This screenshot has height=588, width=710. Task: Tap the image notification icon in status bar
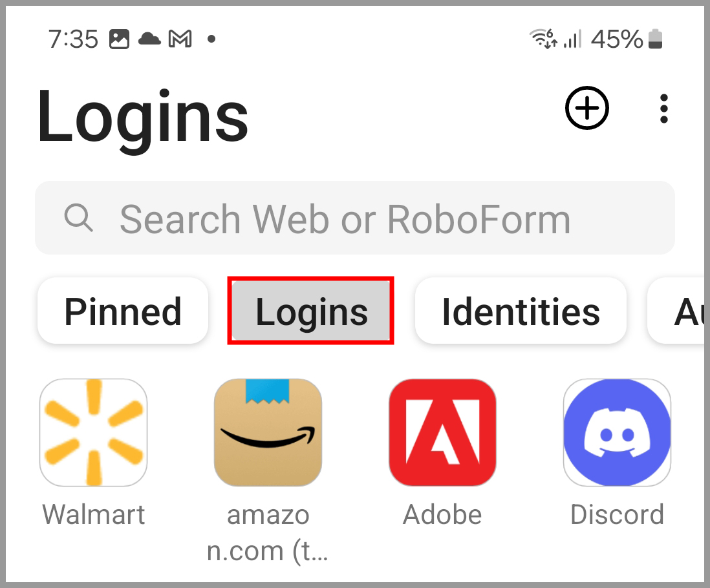coord(119,39)
